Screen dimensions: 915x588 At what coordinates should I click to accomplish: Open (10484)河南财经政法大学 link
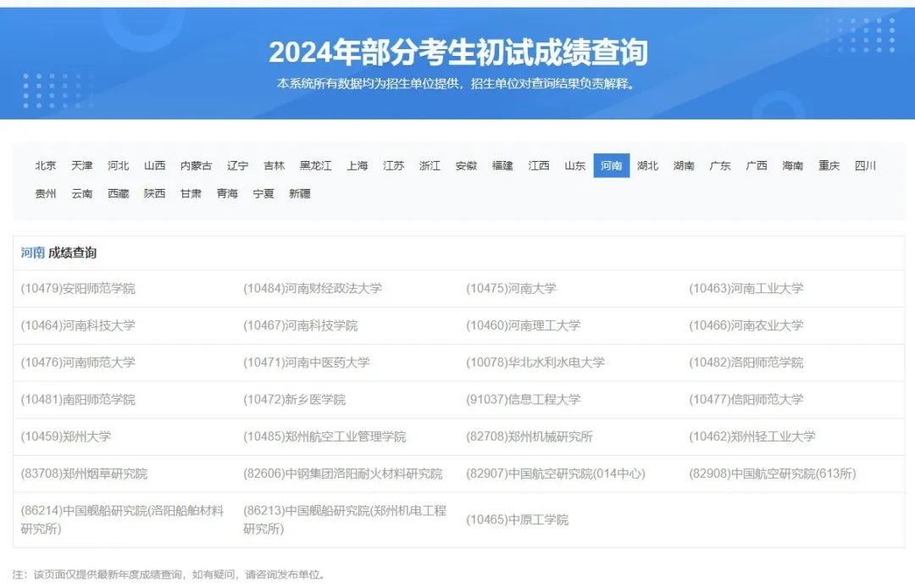tap(312, 288)
